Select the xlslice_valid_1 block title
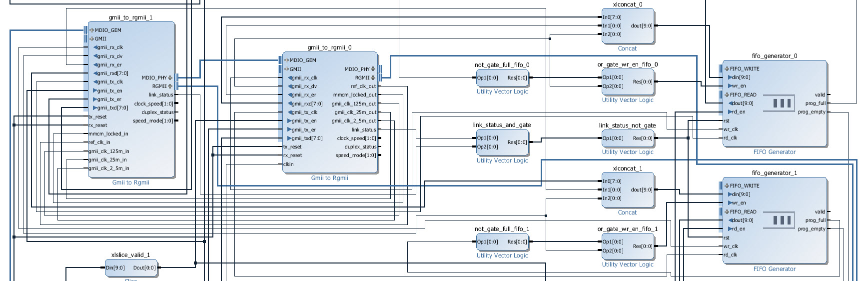868x281 pixels. pyautogui.click(x=131, y=255)
